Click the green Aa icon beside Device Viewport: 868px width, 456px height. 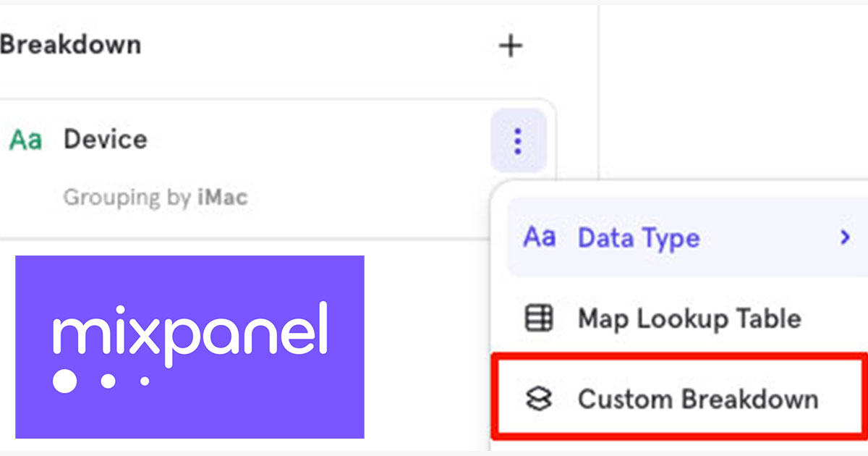pos(25,140)
